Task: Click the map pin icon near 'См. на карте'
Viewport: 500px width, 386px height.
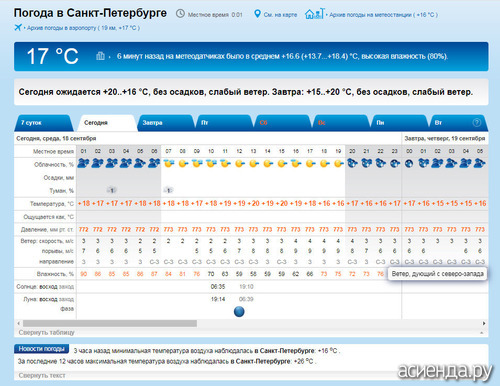Action: [257, 14]
